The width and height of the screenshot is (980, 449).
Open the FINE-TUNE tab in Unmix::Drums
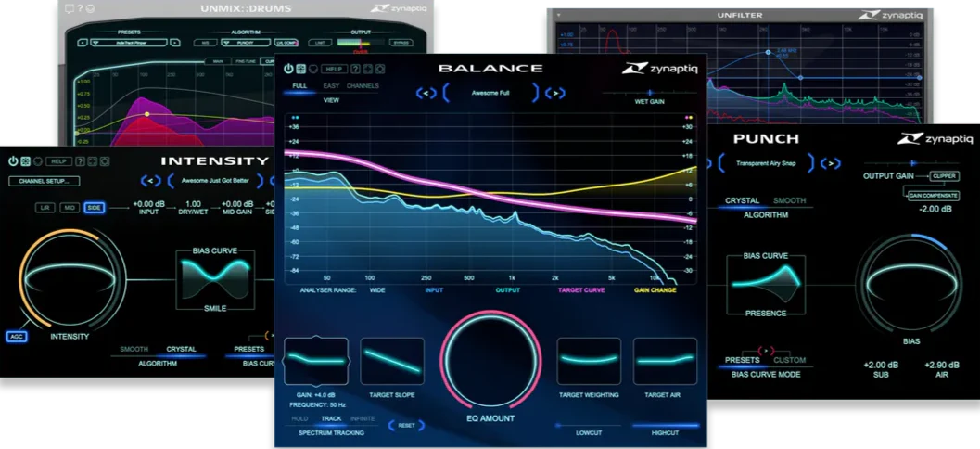point(245,61)
